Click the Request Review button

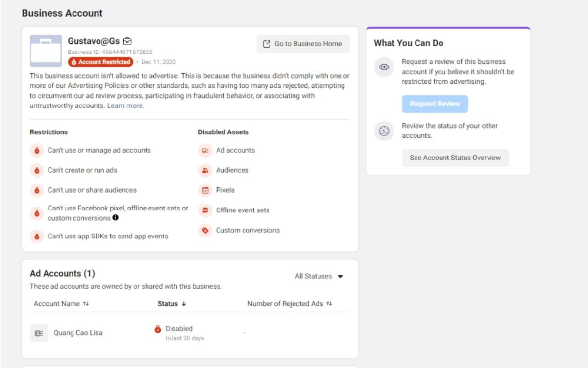[x=435, y=104]
